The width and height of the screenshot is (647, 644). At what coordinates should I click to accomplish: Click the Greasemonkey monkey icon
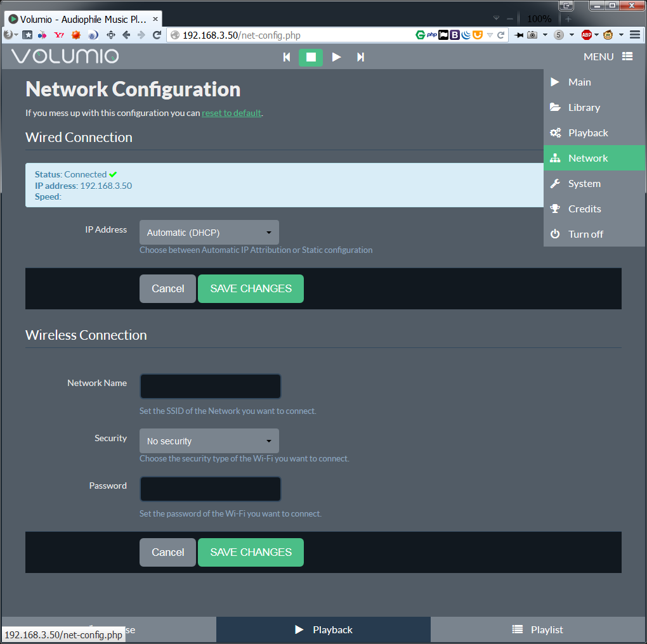(608, 35)
